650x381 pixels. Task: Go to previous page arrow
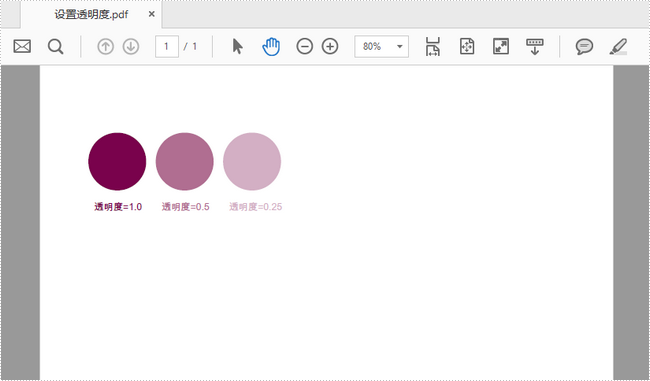(x=105, y=46)
